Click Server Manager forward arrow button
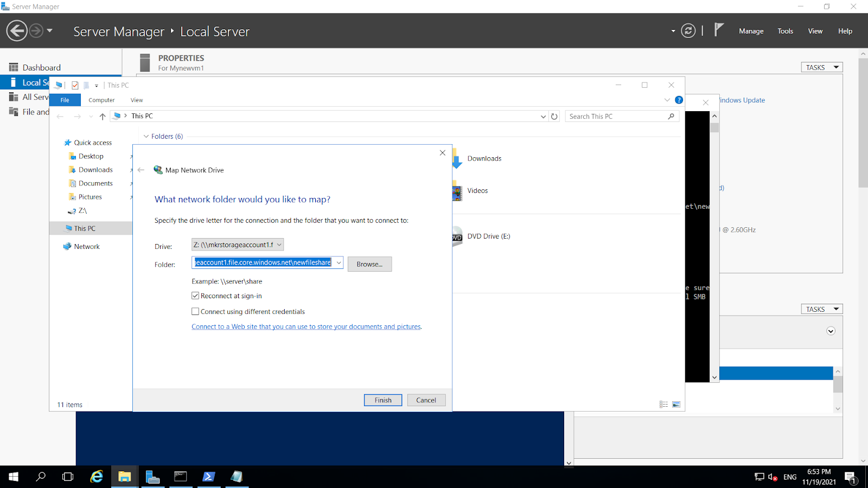 click(36, 31)
